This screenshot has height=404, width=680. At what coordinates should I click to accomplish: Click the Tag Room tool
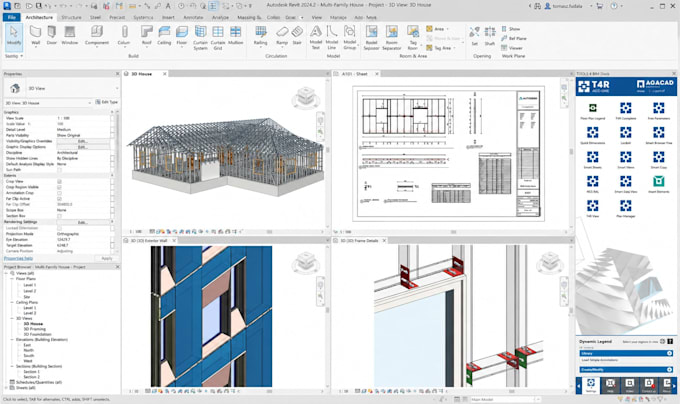point(413,38)
